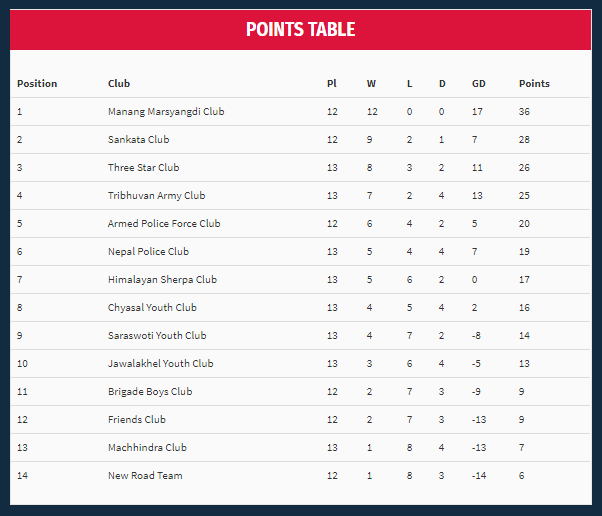Screen dimensions: 602x516
Task: Click the Points column header
Action: 534,84
